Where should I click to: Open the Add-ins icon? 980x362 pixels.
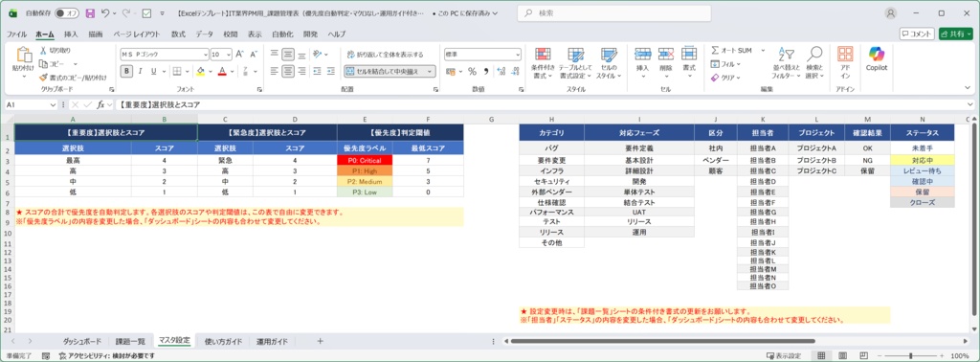(x=845, y=55)
